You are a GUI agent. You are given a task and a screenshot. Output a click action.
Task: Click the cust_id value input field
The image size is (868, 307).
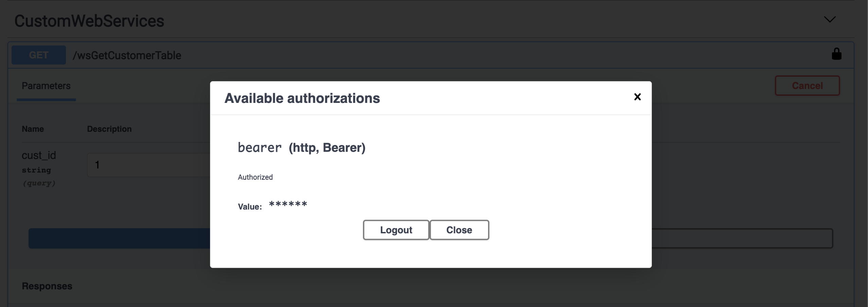(146, 165)
